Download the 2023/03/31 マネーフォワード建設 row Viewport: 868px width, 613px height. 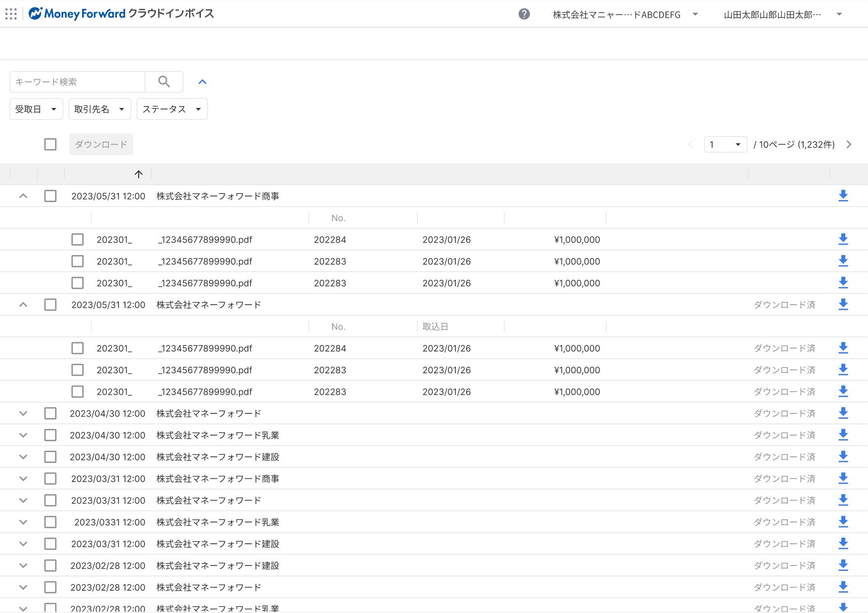(x=843, y=544)
